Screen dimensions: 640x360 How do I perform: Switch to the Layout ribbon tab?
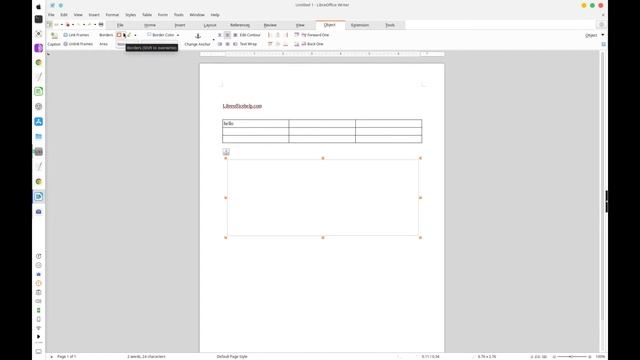pos(210,25)
